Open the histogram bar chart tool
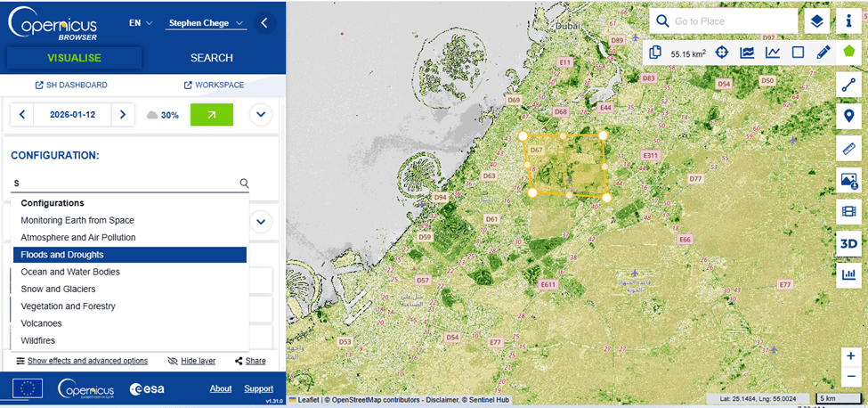Image resolution: width=868 pixels, height=408 pixels. pos(848,274)
